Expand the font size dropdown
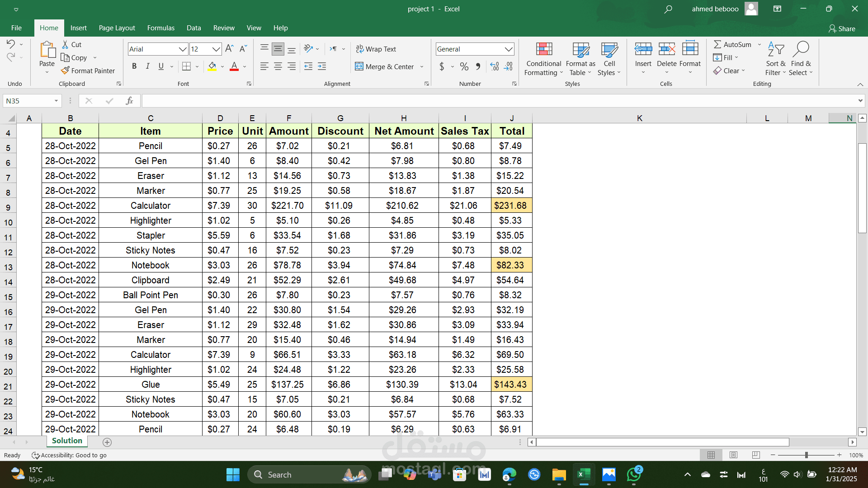Image resolution: width=868 pixels, height=488 pixels. click(216, 49)
